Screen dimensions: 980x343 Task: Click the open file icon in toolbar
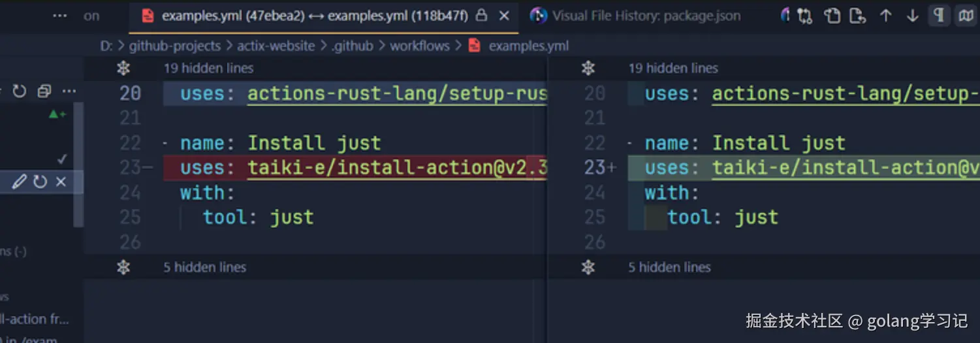point(832,16)
